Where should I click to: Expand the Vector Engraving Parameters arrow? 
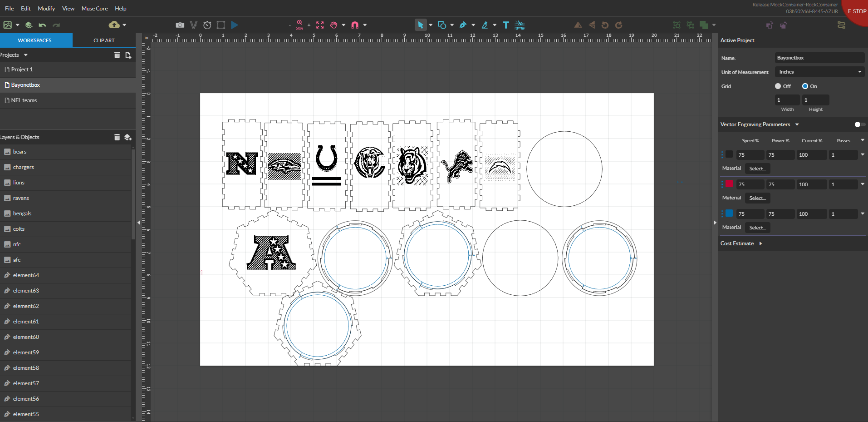797,124
